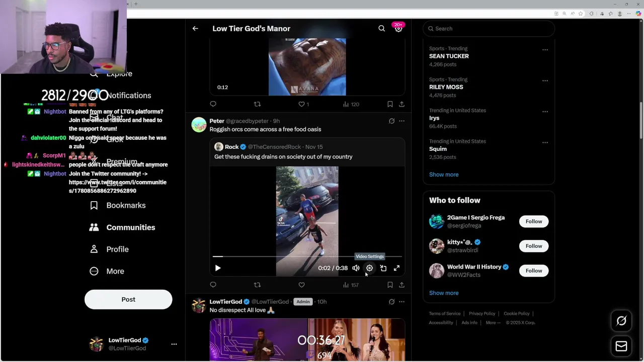Screen dimensions: 644x362
Task: Share Peter's post with 157 views
Action: click(401, 285)
